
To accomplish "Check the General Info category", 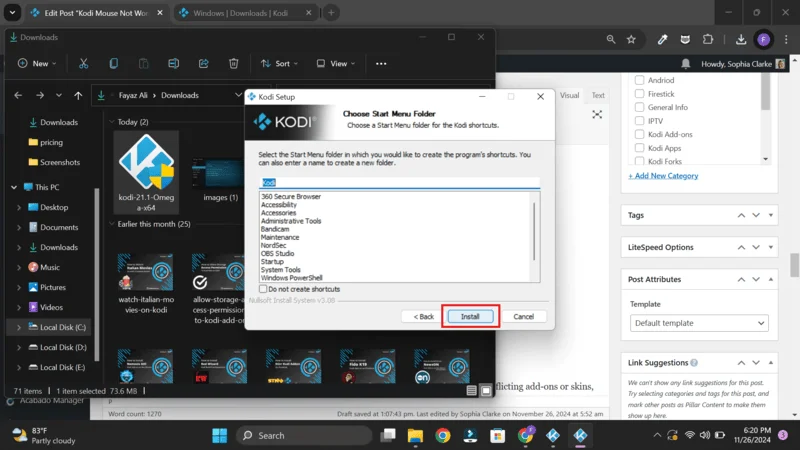I will [x=639, y=107].
